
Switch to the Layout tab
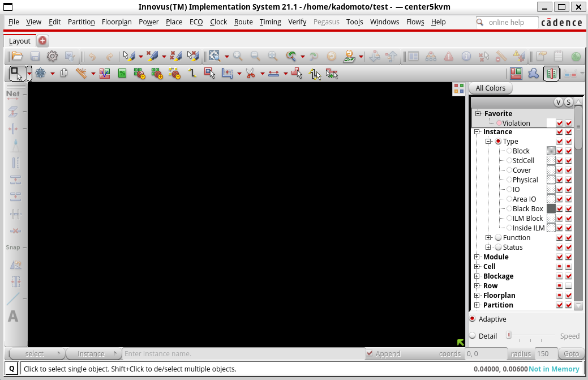(19, 41)
